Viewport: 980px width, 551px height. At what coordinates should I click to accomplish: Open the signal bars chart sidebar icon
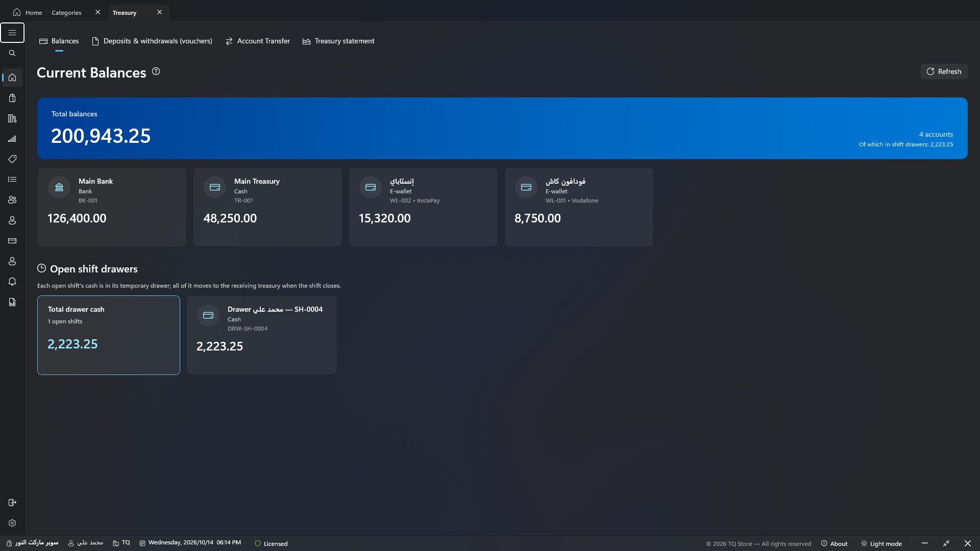[x=12, y=139]
